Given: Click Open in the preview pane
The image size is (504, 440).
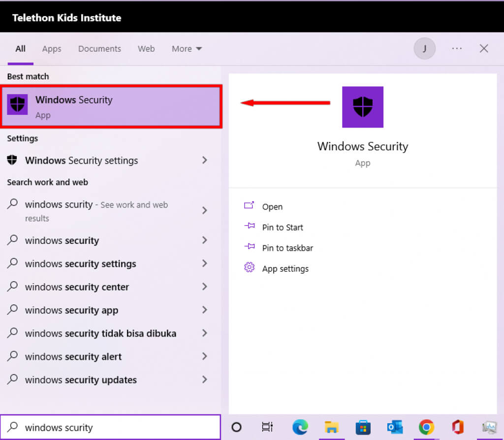Looking at the screenshot, I should point(272,206).
